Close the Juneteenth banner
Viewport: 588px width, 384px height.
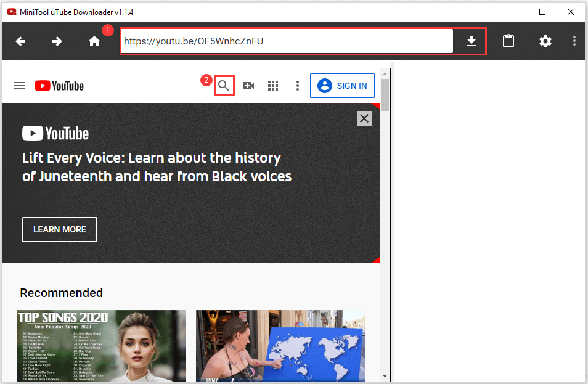(364, 118)
